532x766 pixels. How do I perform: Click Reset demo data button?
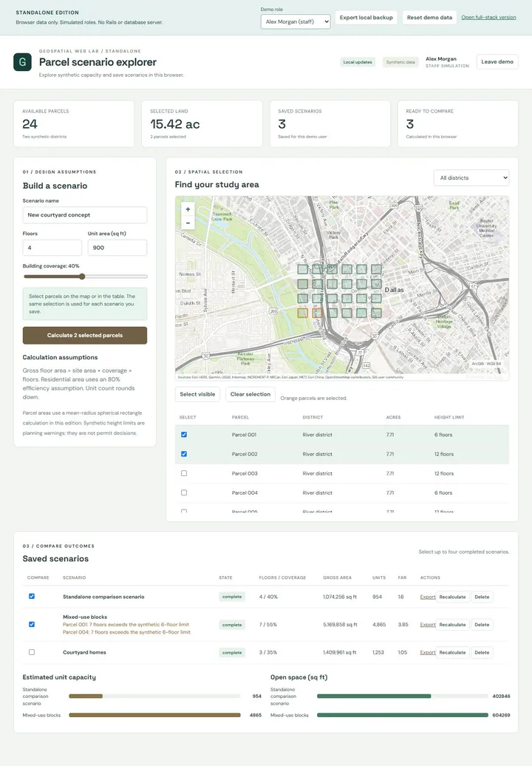coord(429,18)
